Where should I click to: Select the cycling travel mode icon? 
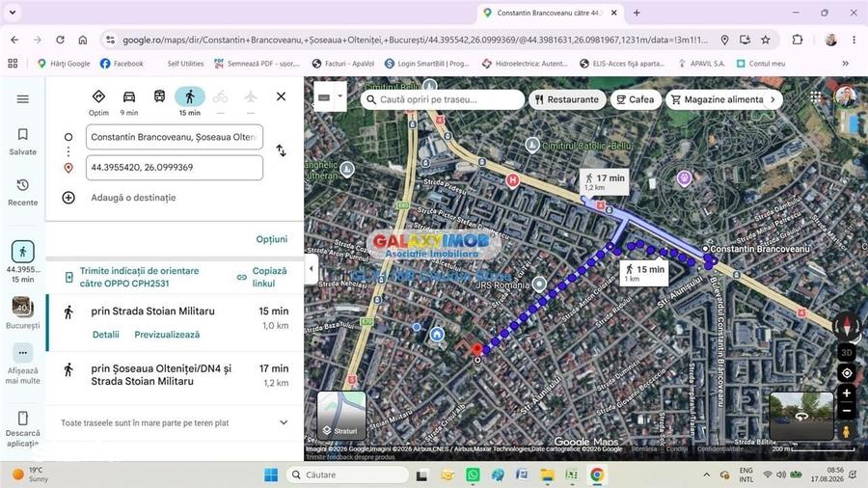(x=220, y=97)
